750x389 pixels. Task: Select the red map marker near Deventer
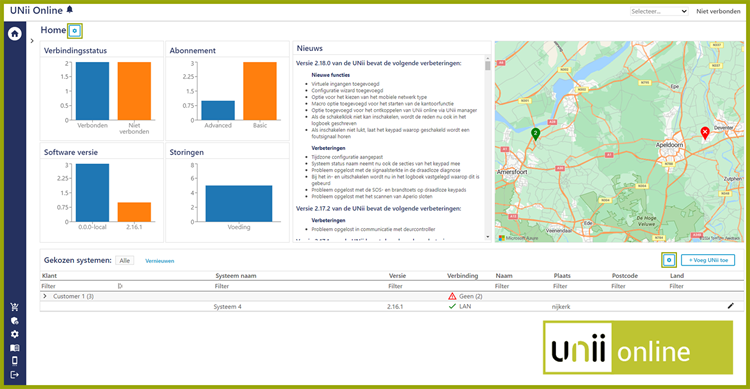click(x=705, y=133)
